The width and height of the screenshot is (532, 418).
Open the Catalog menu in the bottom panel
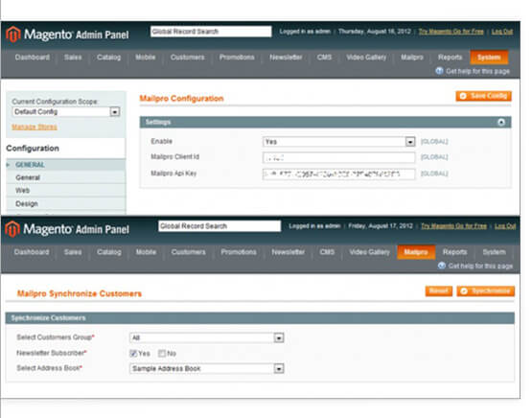coord(109,252)
